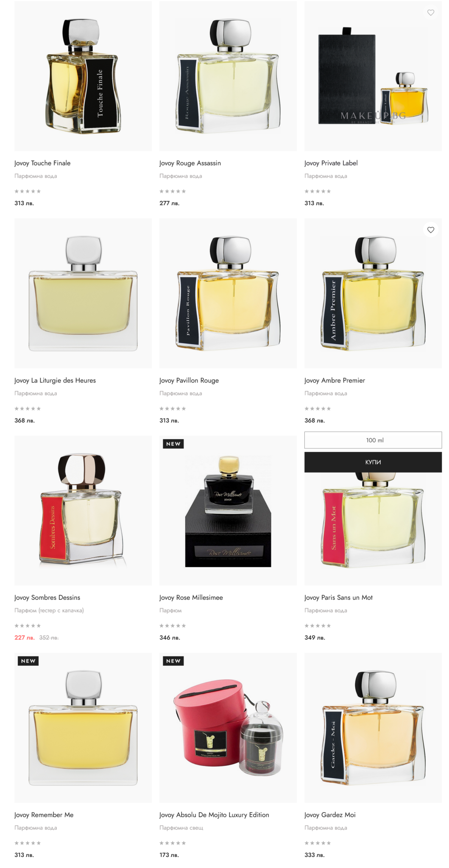Open Jovoy Remember Me title link

coord(44,815)
